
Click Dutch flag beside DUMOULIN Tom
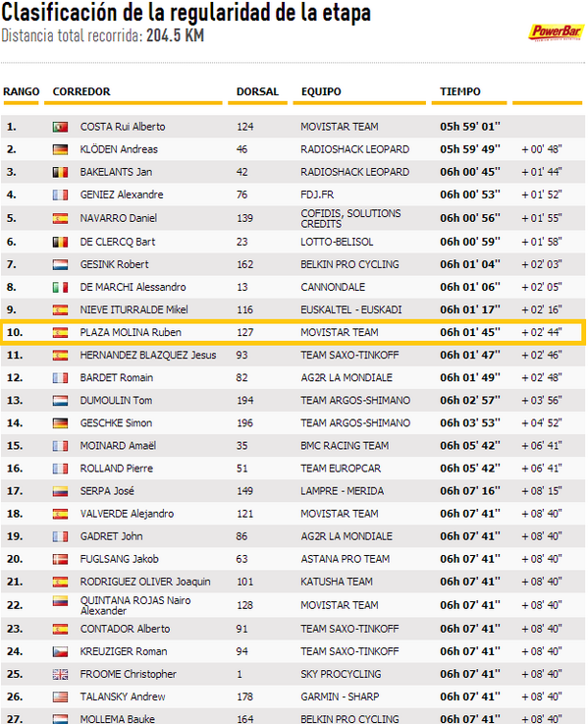[60, 401]
